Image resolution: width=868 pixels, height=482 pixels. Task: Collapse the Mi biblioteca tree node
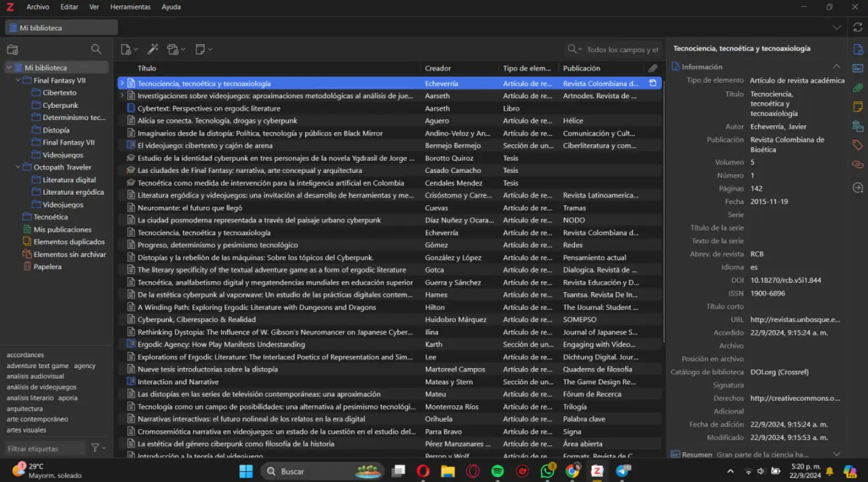[x=8, y=67]
